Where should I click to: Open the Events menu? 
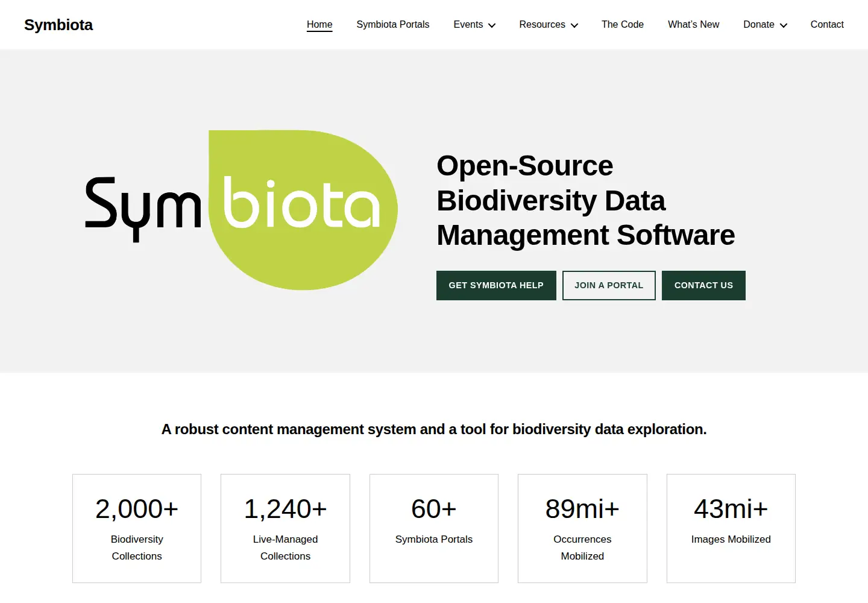(468, 25)
